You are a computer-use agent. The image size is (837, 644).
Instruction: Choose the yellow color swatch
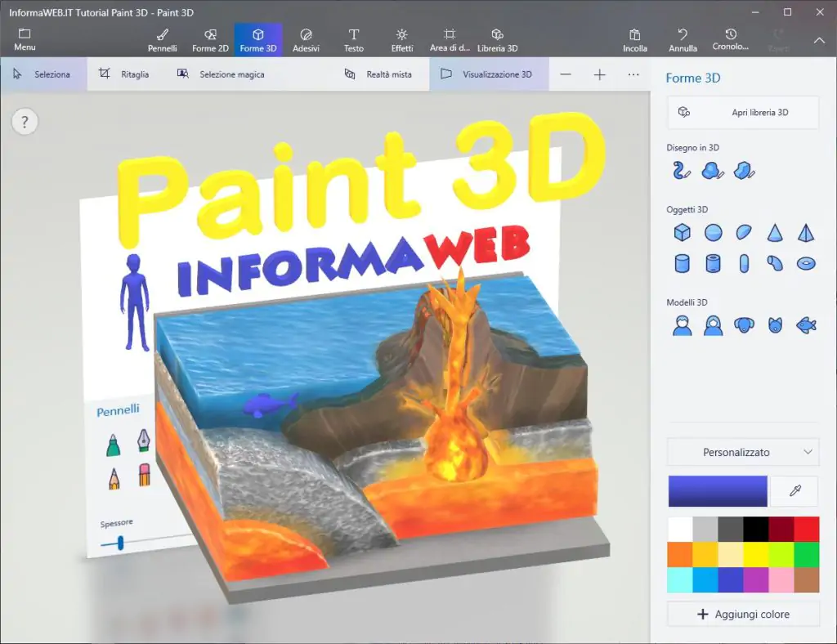tap(756, 554)
